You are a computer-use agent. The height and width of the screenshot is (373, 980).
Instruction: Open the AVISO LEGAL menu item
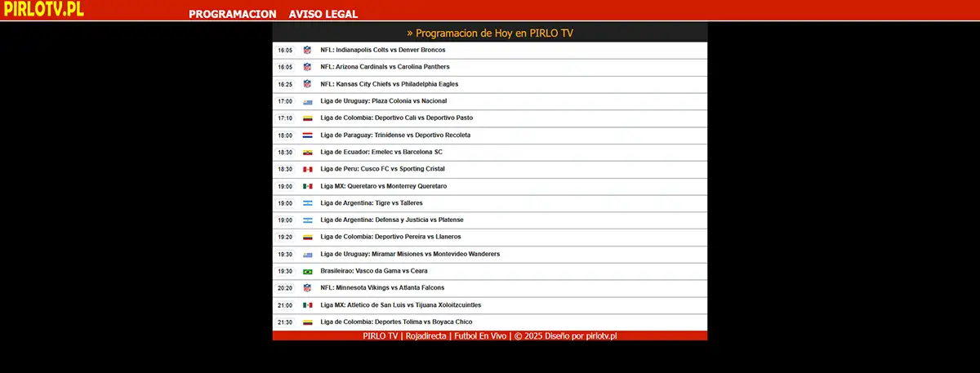(323, 14)
